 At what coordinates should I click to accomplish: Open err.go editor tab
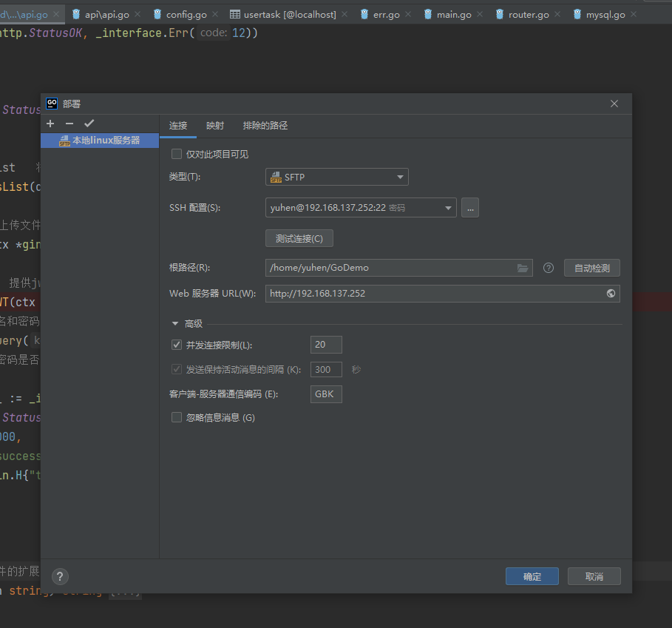(x=386, y=15)
